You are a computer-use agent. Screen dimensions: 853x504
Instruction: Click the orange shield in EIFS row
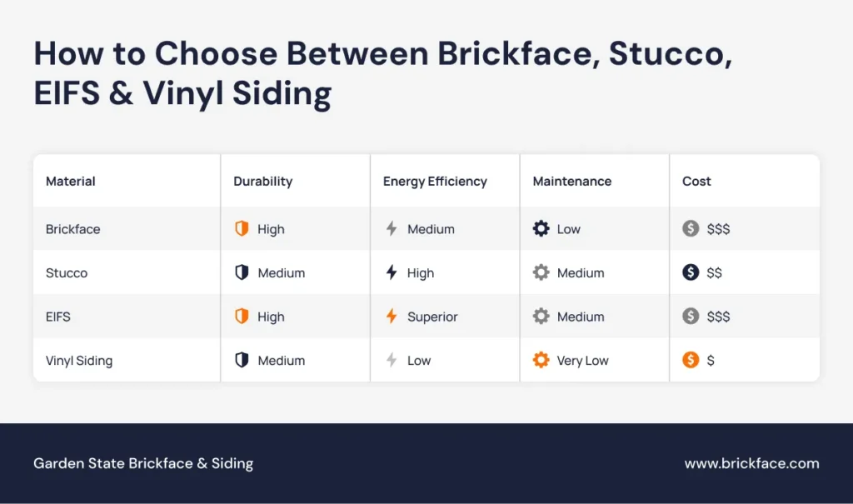coord(242,317)
